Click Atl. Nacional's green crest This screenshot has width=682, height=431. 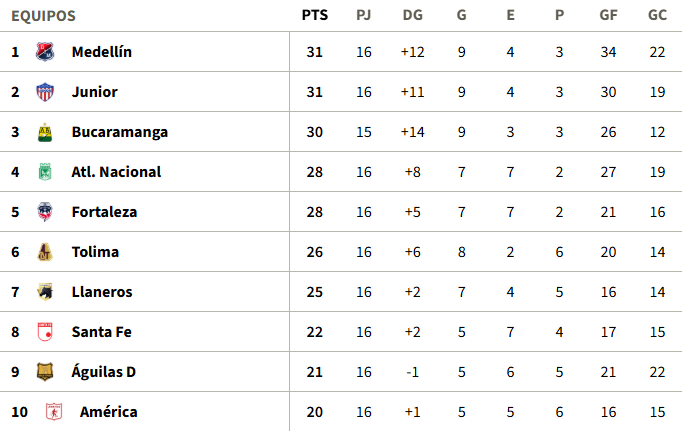tap(44, 172)
